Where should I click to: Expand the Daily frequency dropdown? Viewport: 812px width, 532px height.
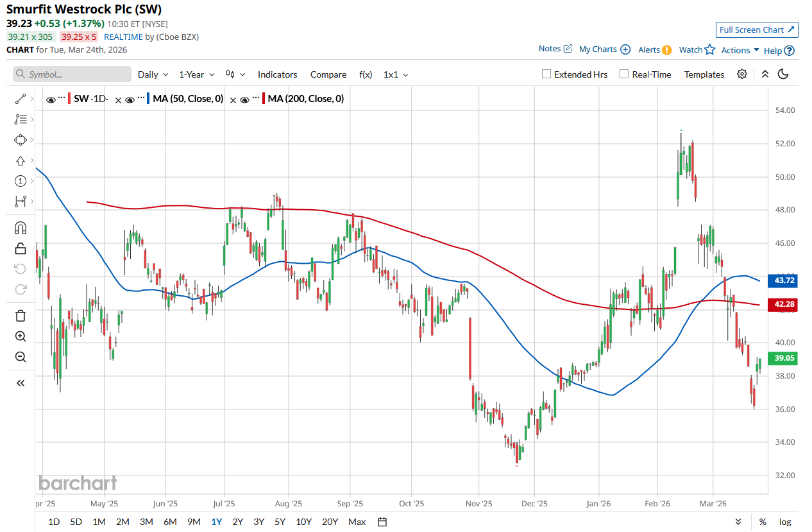(x=153, y=74)
